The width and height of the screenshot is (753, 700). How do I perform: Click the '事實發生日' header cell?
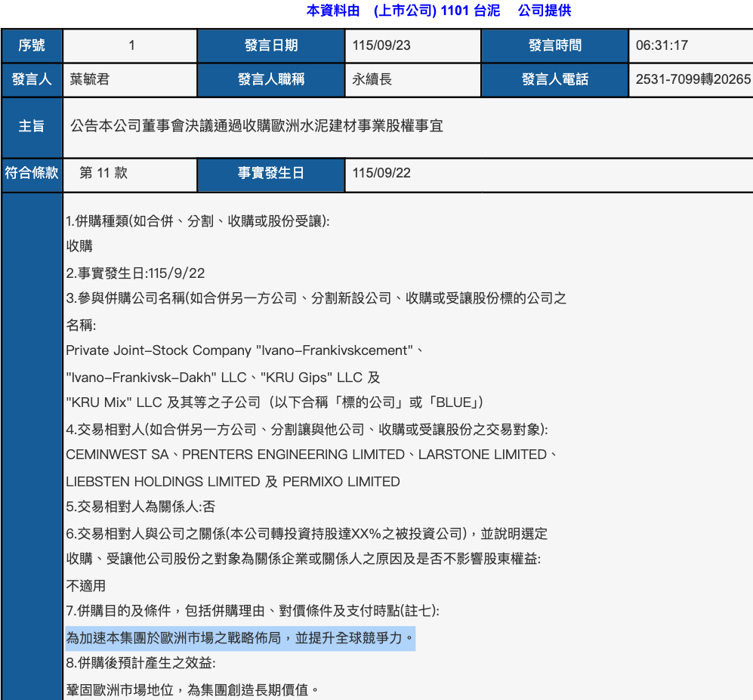coord(271,173)
